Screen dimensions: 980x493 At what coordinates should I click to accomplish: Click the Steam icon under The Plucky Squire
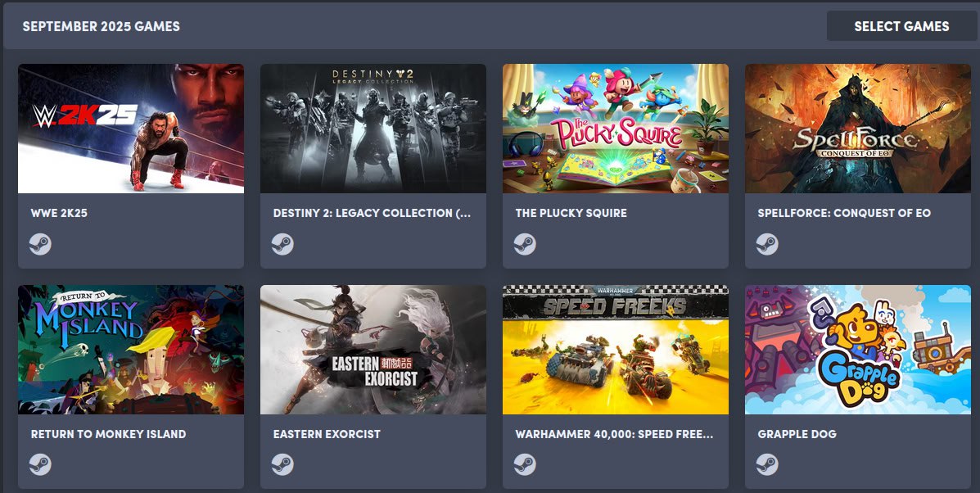coord(525,244)
